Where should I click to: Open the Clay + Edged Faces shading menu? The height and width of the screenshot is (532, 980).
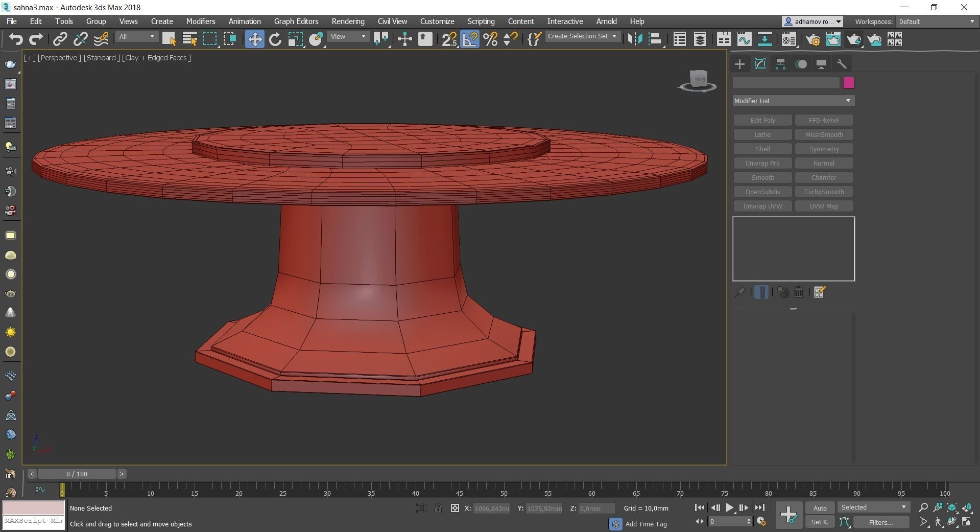(156, 58)
